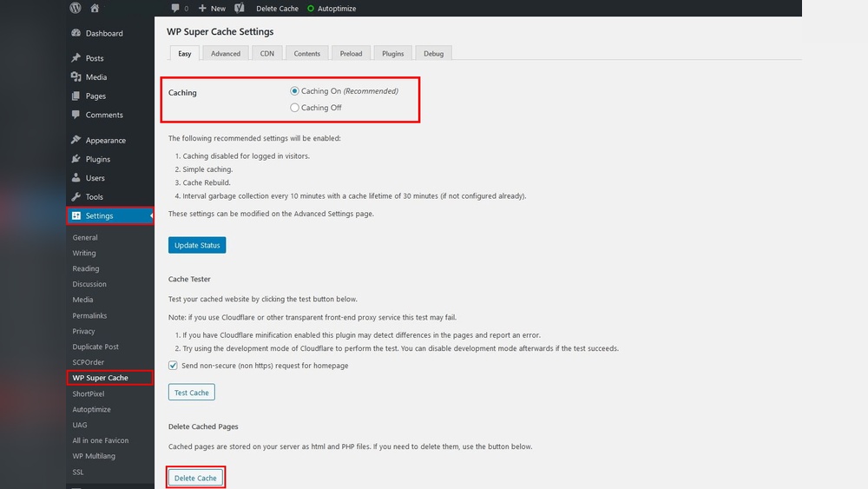Switch to the Easy tab
868x489 pixels.
click(184, 53)
